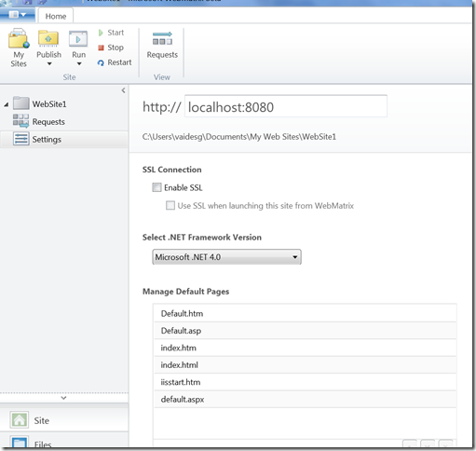Image resolution: width=476 pixels, height=451 pixels.
Task: Select default.aspx in default pages list
Action: [306, 399]
